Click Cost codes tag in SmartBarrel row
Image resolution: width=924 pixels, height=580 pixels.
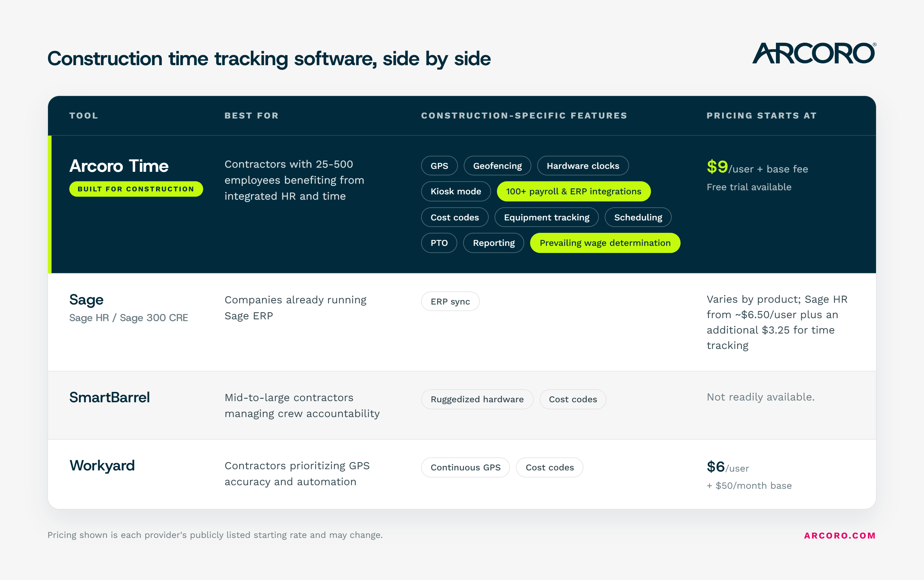click(573, 399)
